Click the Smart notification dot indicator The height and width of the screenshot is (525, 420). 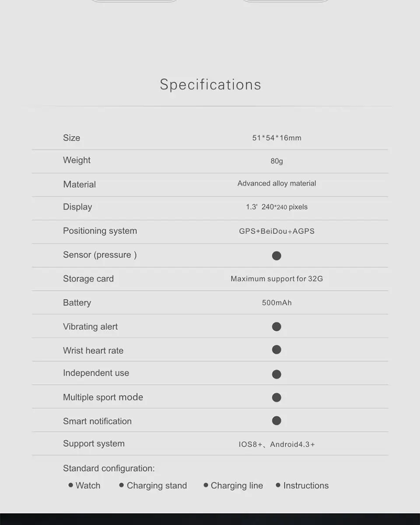[x=276, y=420]
